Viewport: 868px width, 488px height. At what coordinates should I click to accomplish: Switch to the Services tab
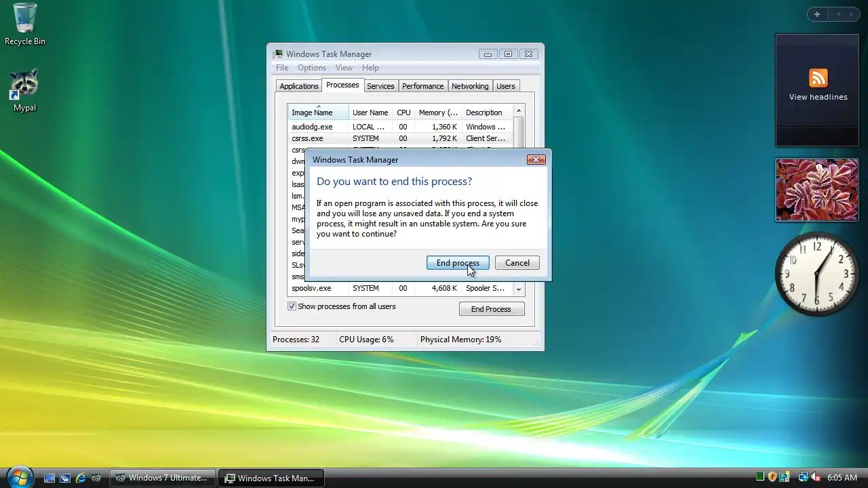tap(380, 86)
